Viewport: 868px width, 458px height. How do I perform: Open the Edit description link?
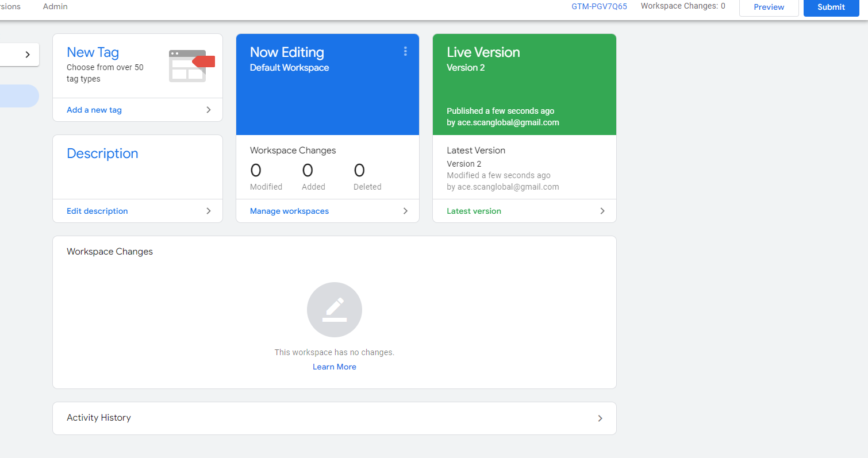point(97,211)
